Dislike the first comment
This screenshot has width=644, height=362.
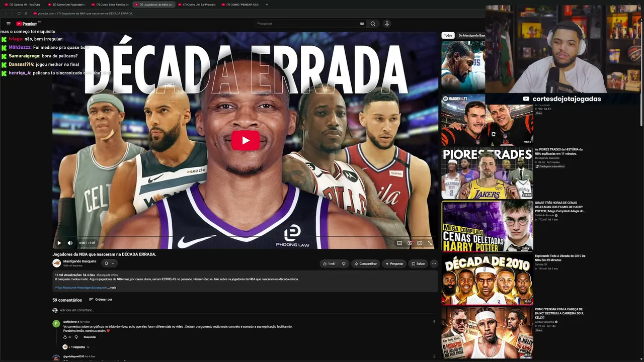point(76,337)
